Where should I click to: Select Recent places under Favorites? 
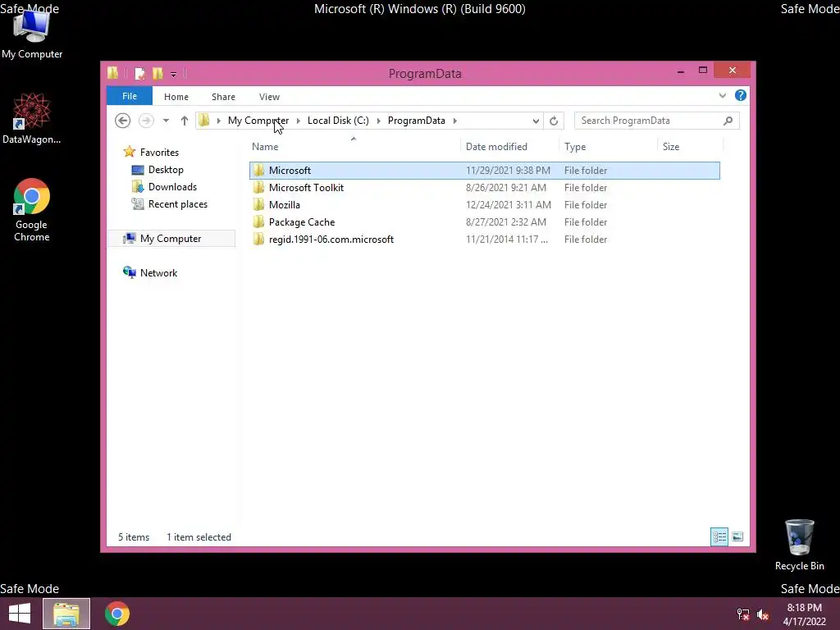click(177, 204)
